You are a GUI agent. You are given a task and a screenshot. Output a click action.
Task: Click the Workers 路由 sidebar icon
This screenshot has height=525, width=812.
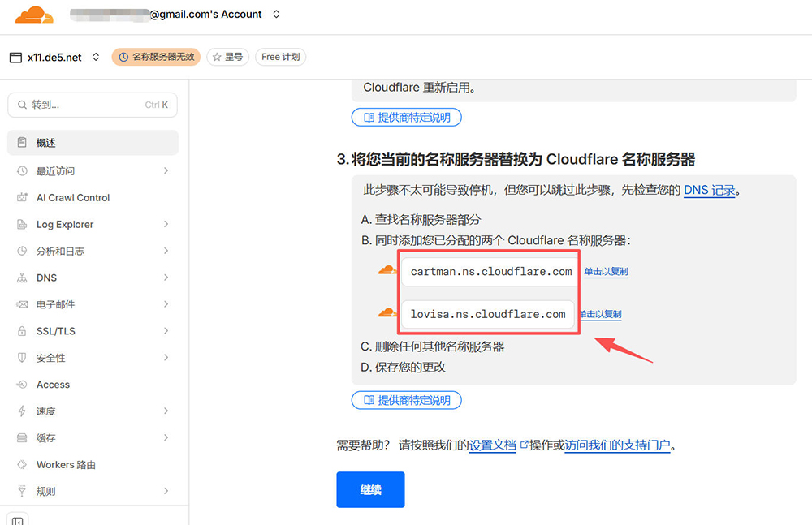coord(22,465)
